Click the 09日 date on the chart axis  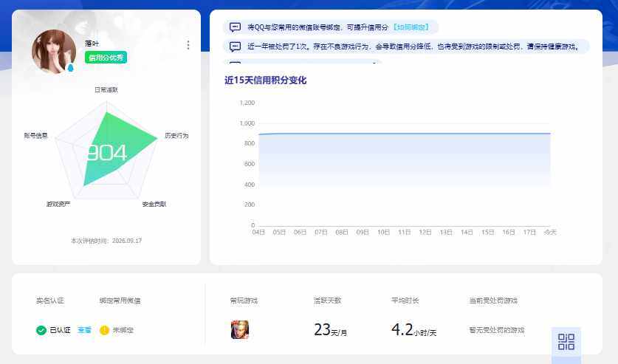click(363, 233)
